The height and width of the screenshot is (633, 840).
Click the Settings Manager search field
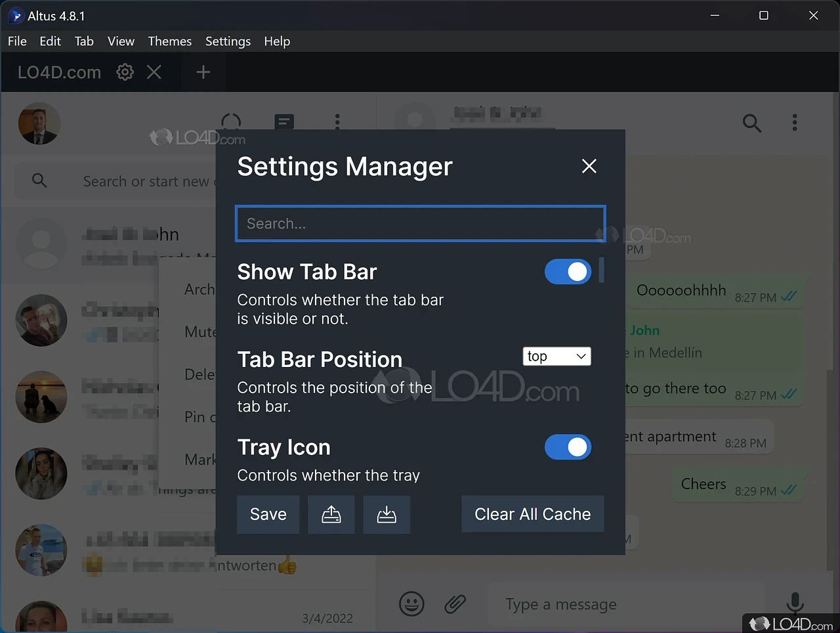coord(420,224)
